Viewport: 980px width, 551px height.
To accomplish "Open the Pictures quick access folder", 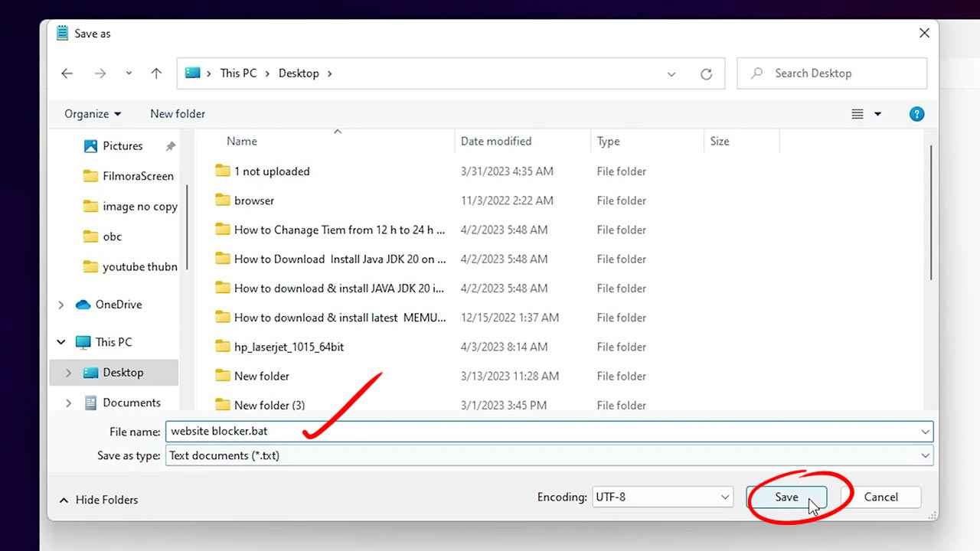I will coord(122,146).
